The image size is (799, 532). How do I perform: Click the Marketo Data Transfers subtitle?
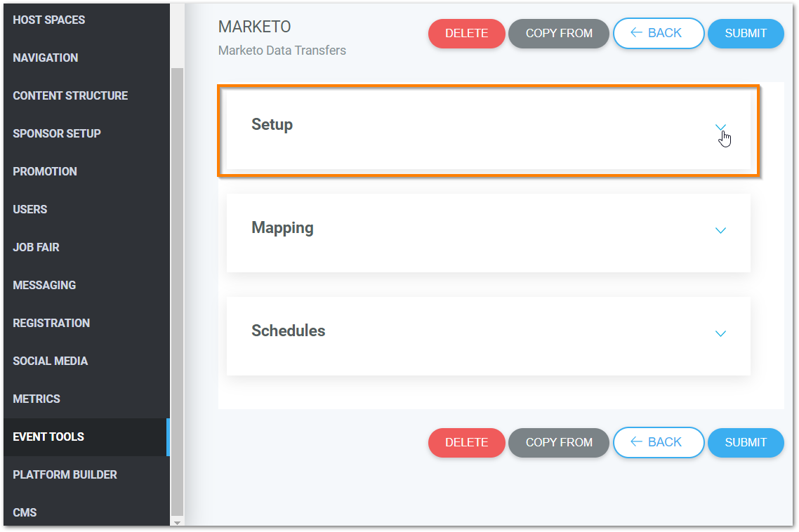click(282, 51)
